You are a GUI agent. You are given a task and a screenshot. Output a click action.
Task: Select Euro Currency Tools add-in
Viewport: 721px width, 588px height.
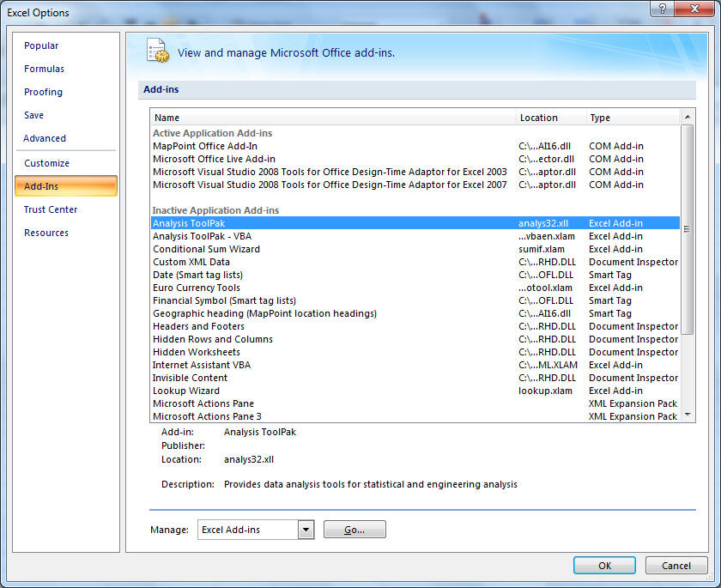point(415,288)
